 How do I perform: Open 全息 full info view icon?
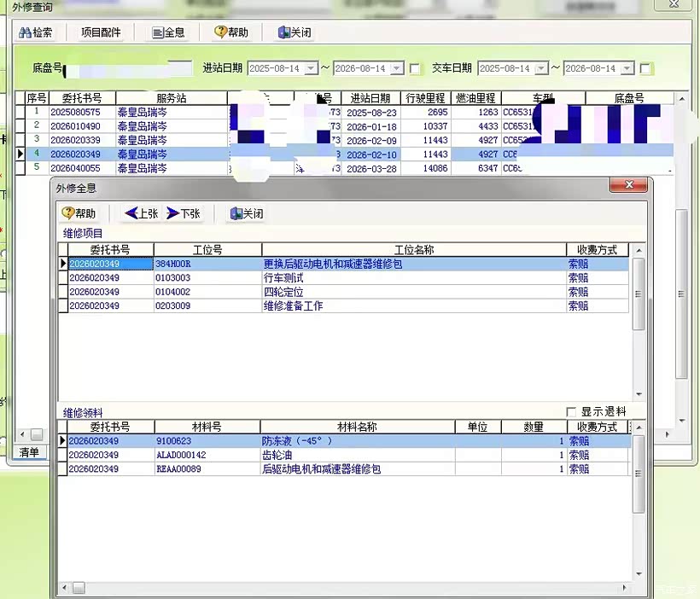click(x=158, y=32)
